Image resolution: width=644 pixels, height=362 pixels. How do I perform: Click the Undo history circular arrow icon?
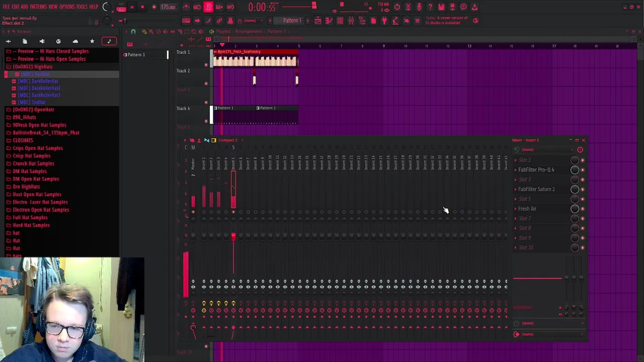(x=397, y=7)
